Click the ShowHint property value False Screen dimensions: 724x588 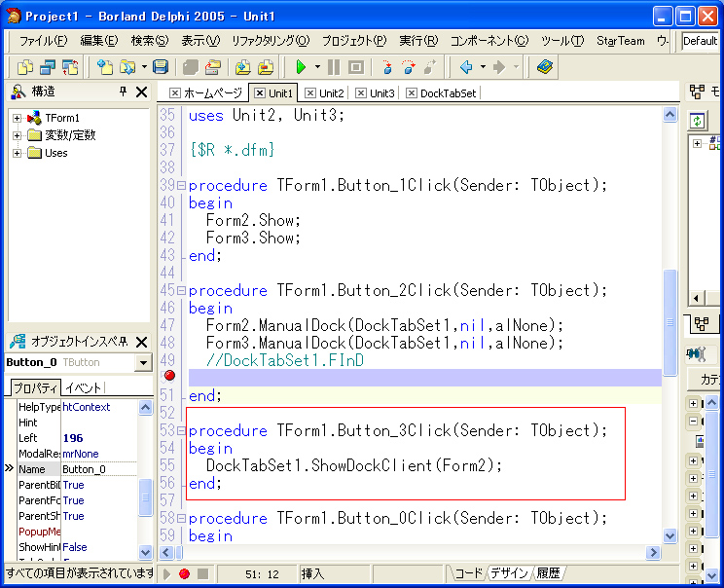coord(99,547)
